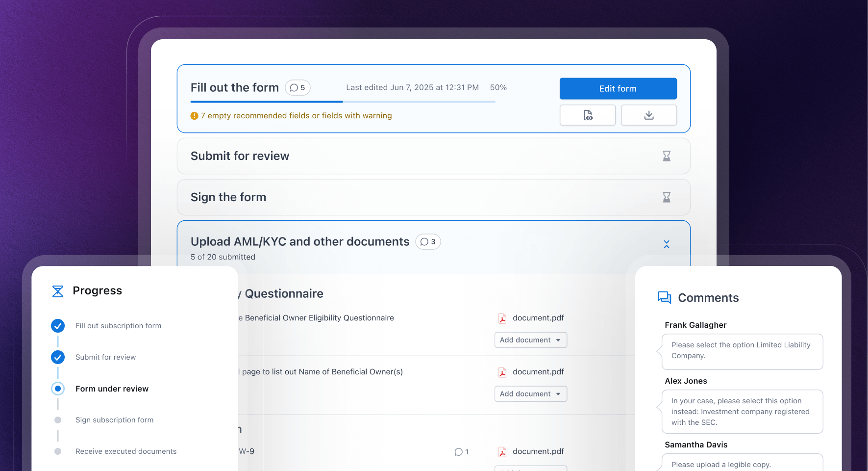This screenshot has width=868, height=471.
Task: Click the Fill out the form heading
Action: click(x=235, y=88)
